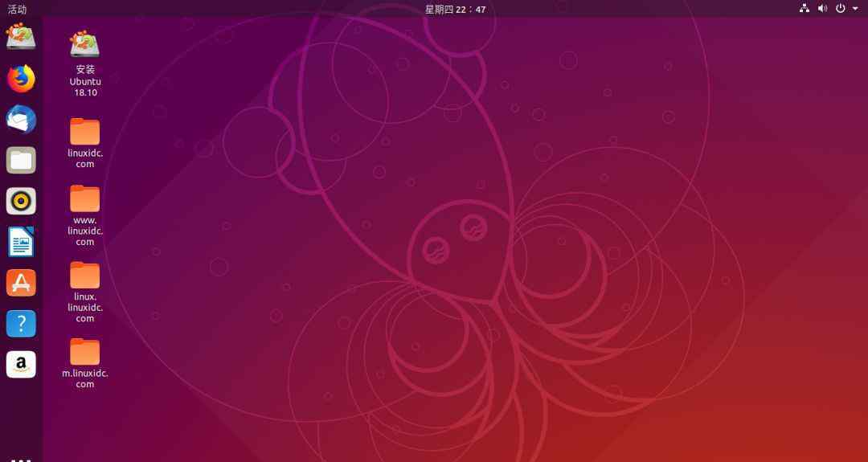Click the power icon in top bar
This screenshot has width=868, height=462.
tap(841, 8)
